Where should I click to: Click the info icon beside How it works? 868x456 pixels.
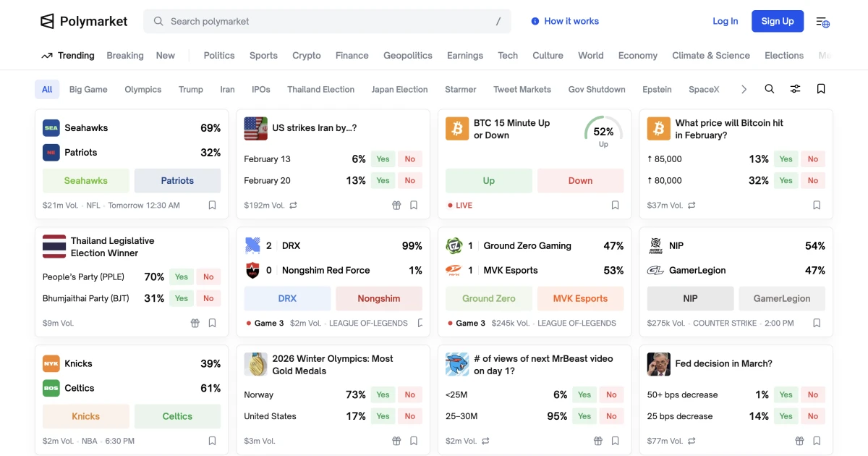535,22
